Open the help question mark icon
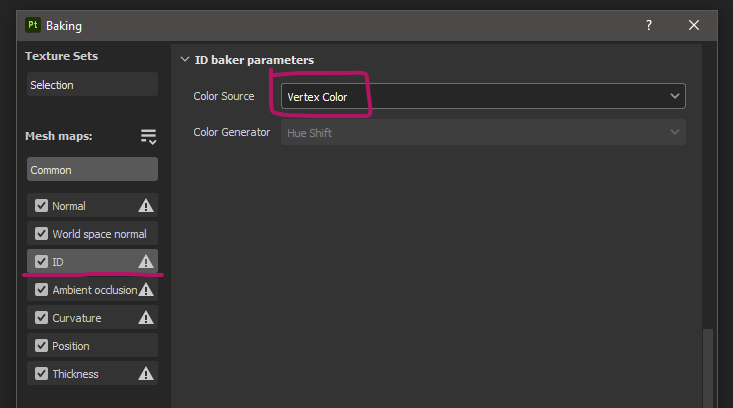Screen dimensions: 733x408 point(649,25)
